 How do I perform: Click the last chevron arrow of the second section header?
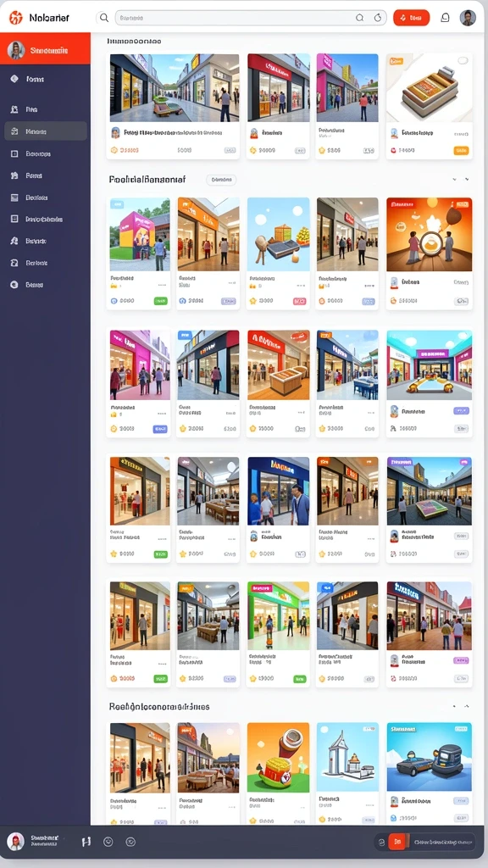pos(467,180)
